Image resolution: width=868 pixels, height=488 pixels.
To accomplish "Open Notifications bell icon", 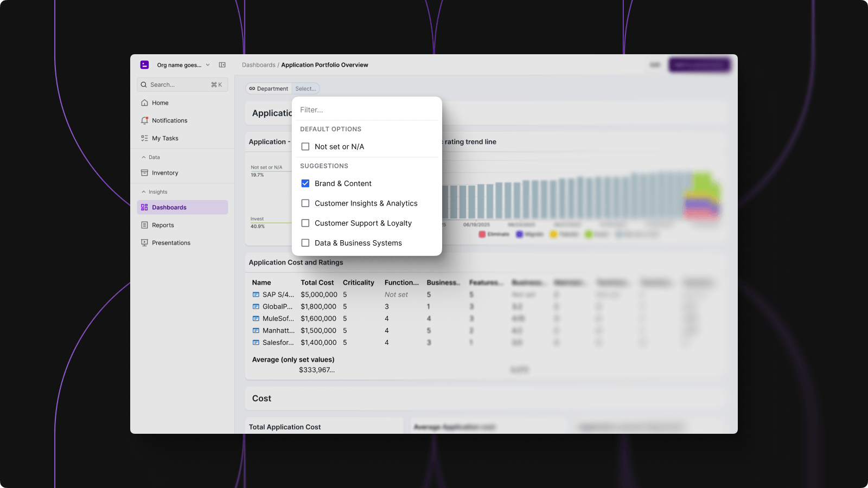I will pos(144,120).
